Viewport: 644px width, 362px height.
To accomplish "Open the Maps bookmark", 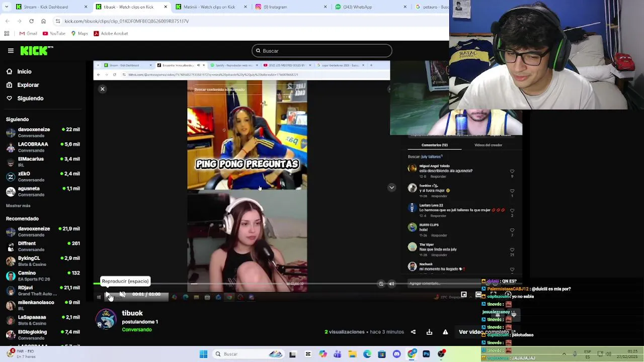I will coord(79,34).
